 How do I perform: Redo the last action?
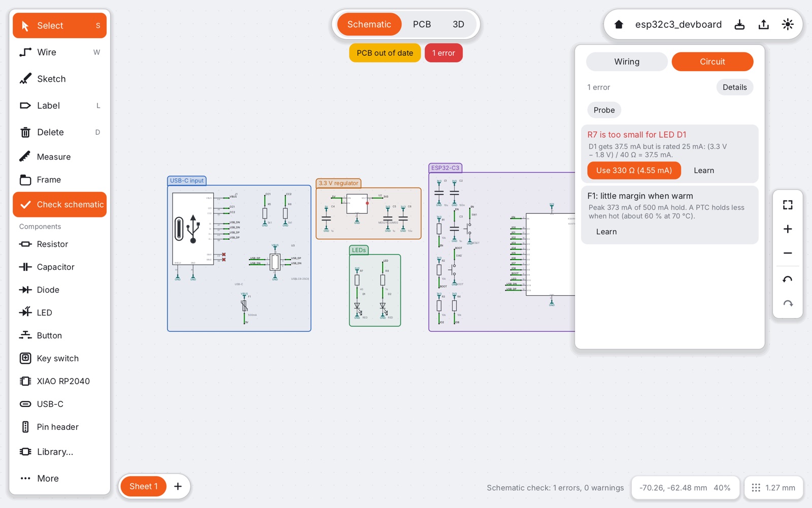pos(788,304)
